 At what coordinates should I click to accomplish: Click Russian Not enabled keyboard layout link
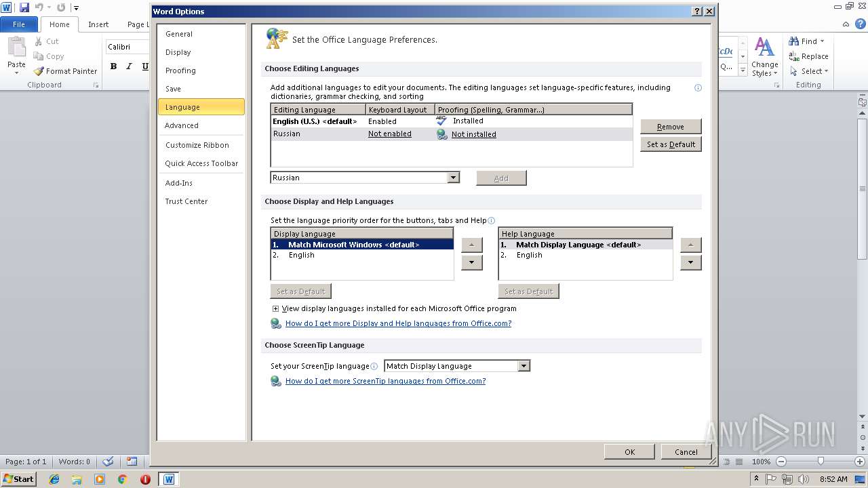point(390,134)
